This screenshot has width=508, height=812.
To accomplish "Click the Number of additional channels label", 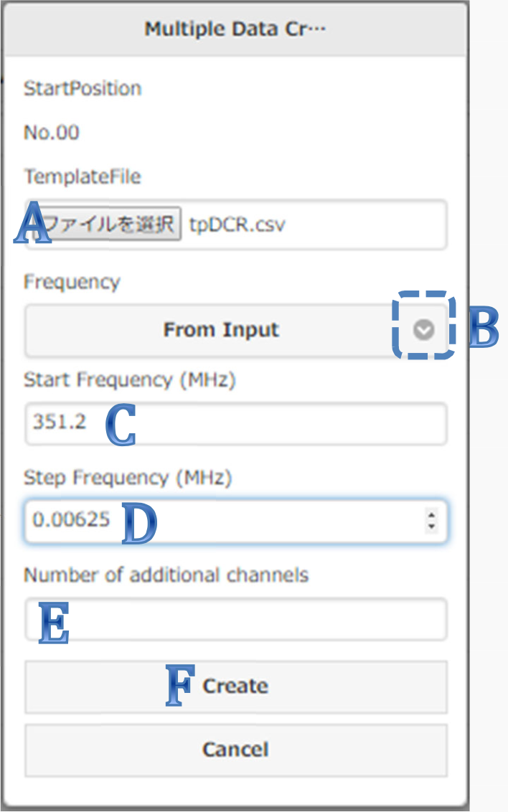I will [x=166, y=575].
